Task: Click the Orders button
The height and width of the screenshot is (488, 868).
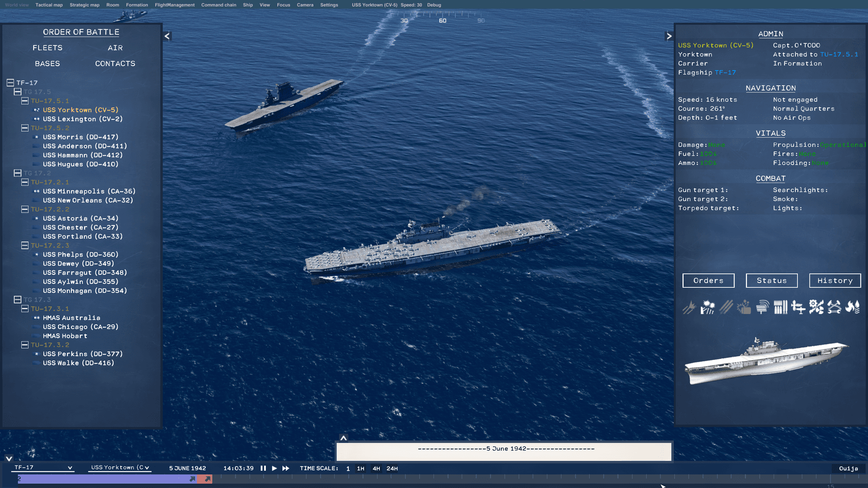Action: 709,280
